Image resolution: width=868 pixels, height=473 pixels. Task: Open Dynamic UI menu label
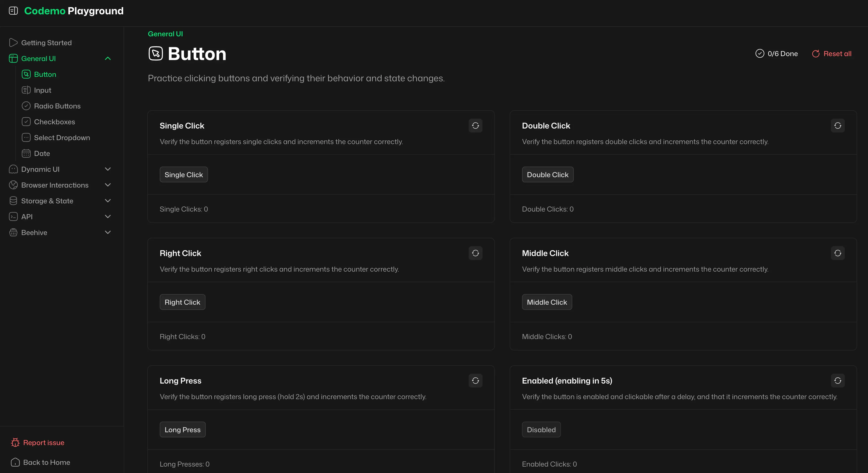click(x=41, y=169)
